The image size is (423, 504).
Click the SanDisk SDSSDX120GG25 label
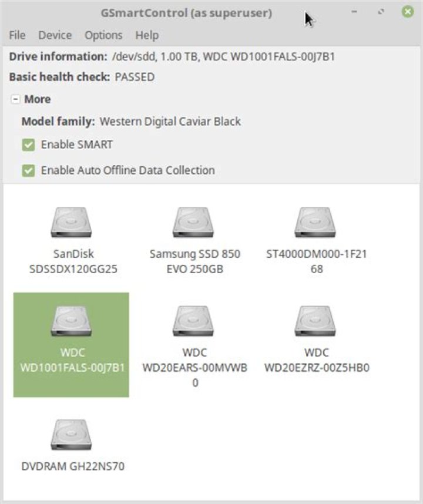(73, 261)
